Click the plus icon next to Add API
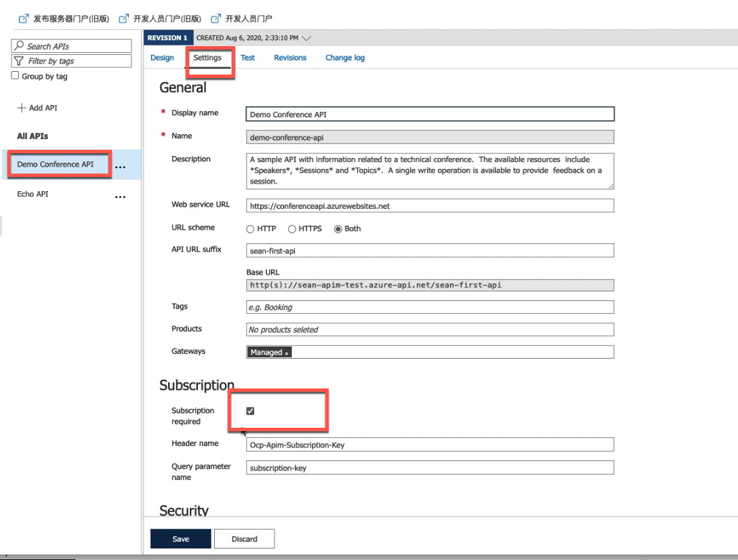This screenshot has width=738, height=560. [x=21, y=108]
